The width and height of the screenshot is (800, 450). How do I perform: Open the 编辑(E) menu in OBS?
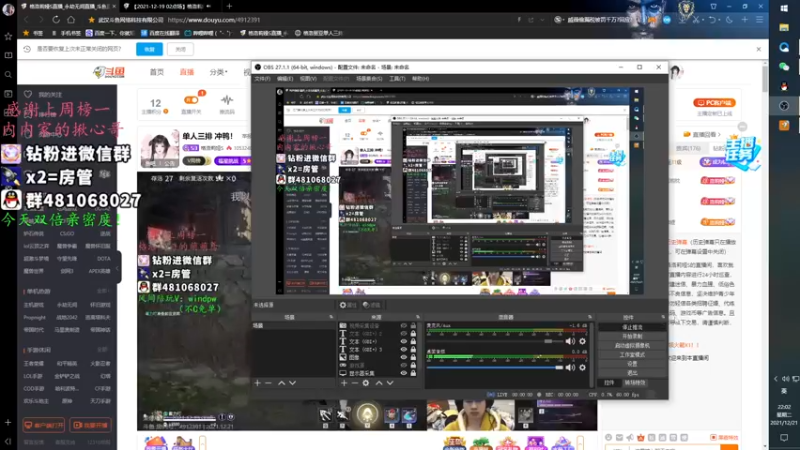[x=285, y=79]
